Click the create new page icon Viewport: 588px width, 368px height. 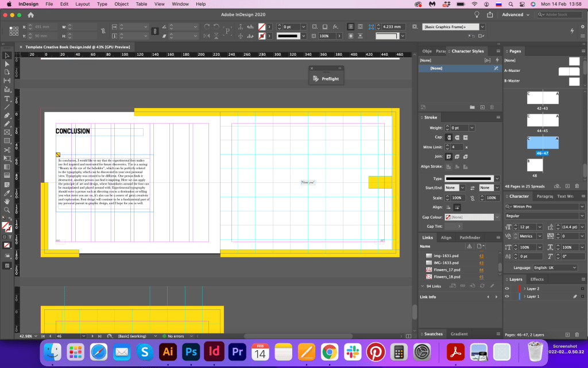(567, 186)
